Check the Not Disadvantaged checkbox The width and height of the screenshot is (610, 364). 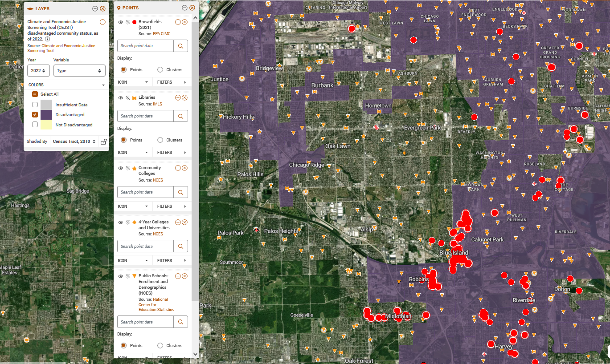[35, 125]
